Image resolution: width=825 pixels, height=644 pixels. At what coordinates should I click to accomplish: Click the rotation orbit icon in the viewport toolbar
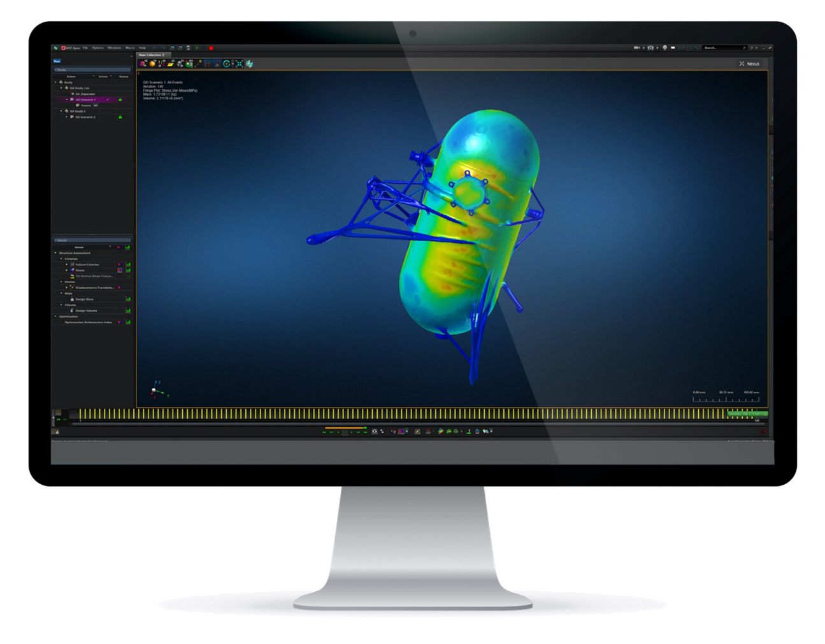click(227, 64)
